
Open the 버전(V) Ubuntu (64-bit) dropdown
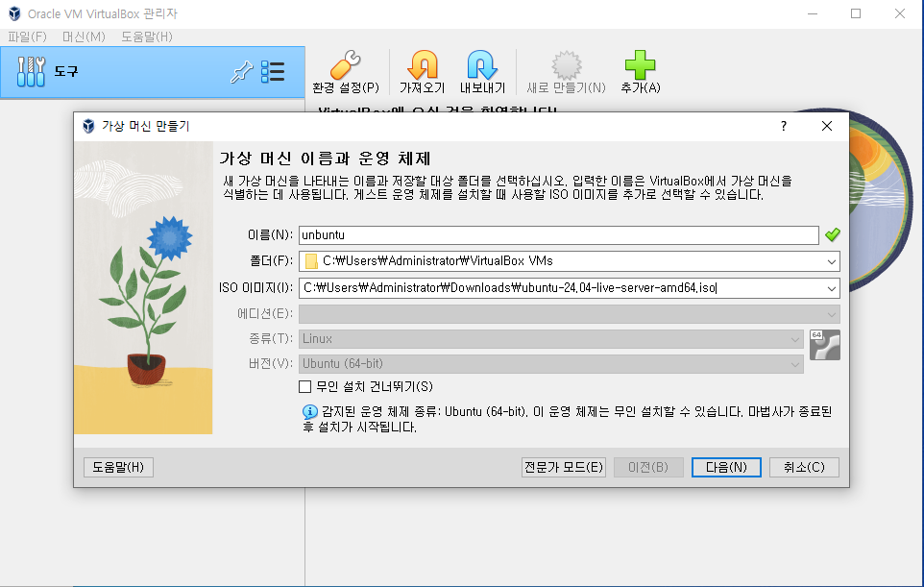551,364
